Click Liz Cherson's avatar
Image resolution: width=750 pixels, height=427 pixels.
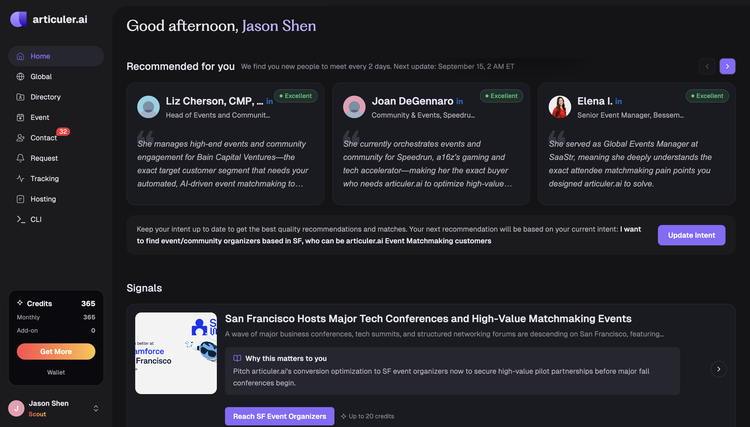pyautogui.click(x=148, y=107)
